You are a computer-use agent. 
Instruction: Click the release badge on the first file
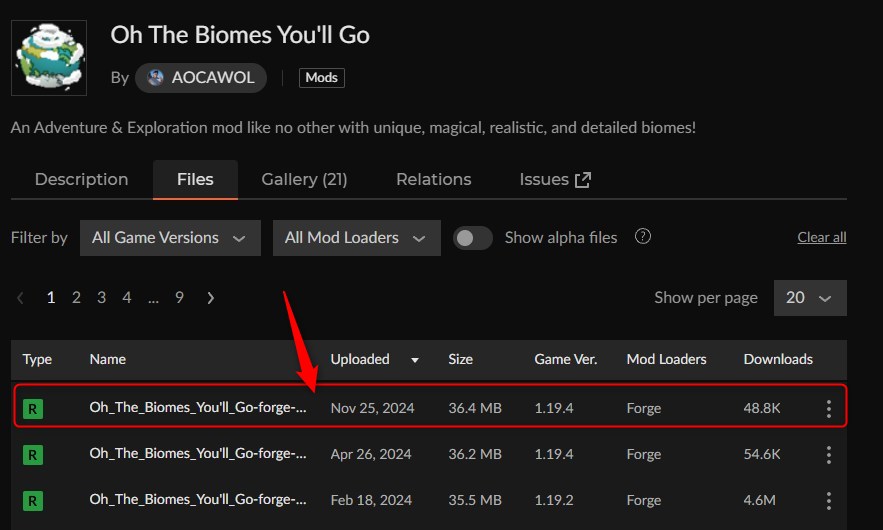click(x=34, y=408)
